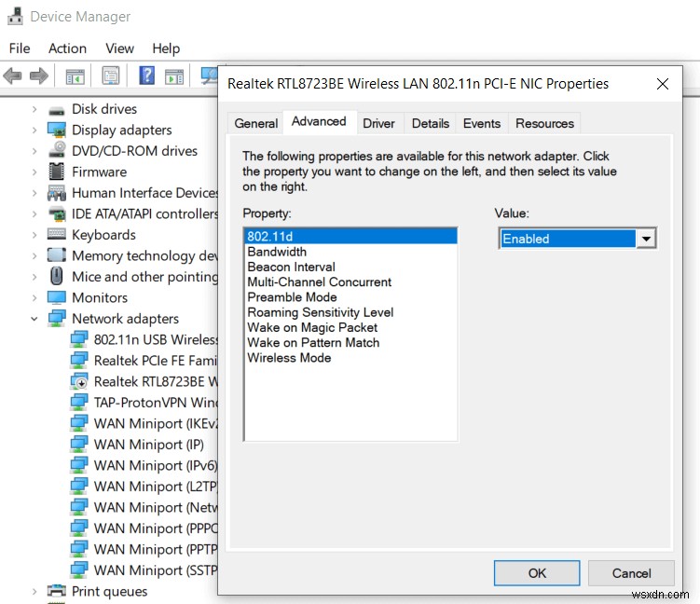The image size is (700, 604).
Task: Click the Action pane toolbar icon
Action: (x=174, y=76)
